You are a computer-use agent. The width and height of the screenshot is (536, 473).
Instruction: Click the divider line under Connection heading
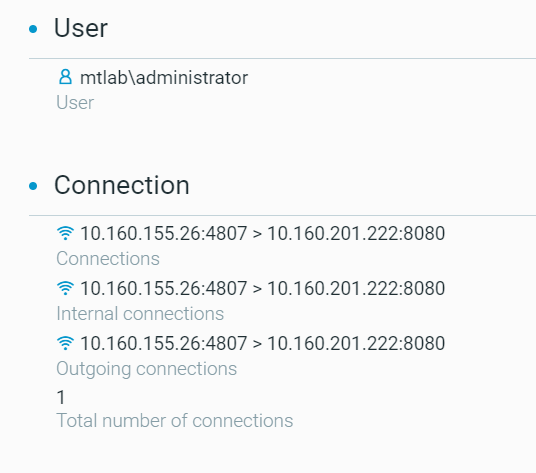click(x=282, y=215)
